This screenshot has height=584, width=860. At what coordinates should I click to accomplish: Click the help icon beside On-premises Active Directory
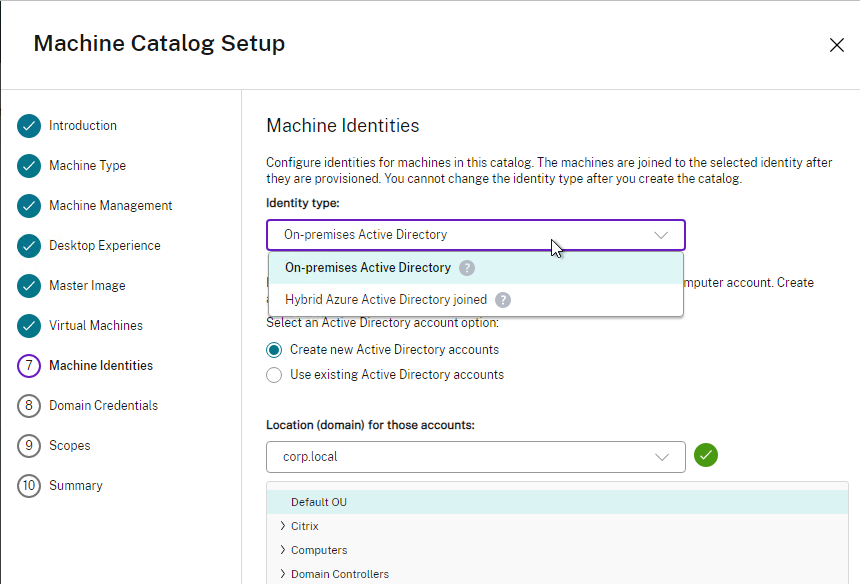(467, 268)
